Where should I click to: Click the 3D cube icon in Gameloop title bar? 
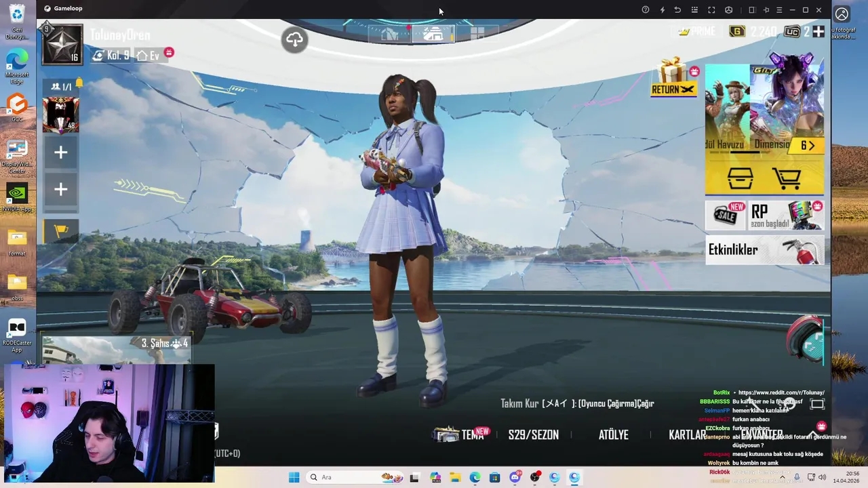pos(728,9)
